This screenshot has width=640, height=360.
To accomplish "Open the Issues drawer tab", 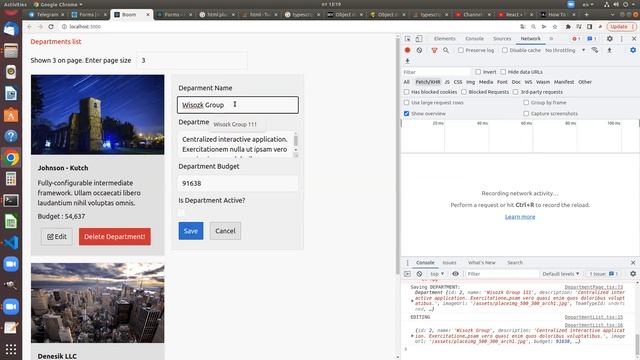I will (449, 262).
